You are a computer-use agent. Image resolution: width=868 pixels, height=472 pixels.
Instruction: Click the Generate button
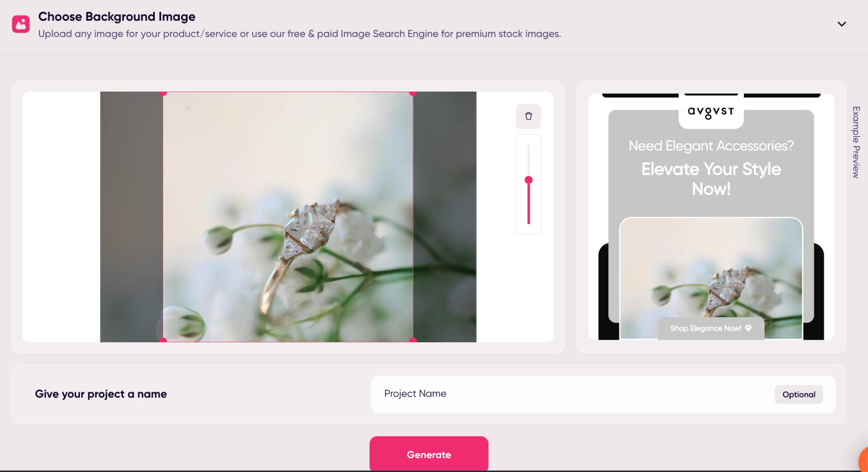[x=429, y=454]
